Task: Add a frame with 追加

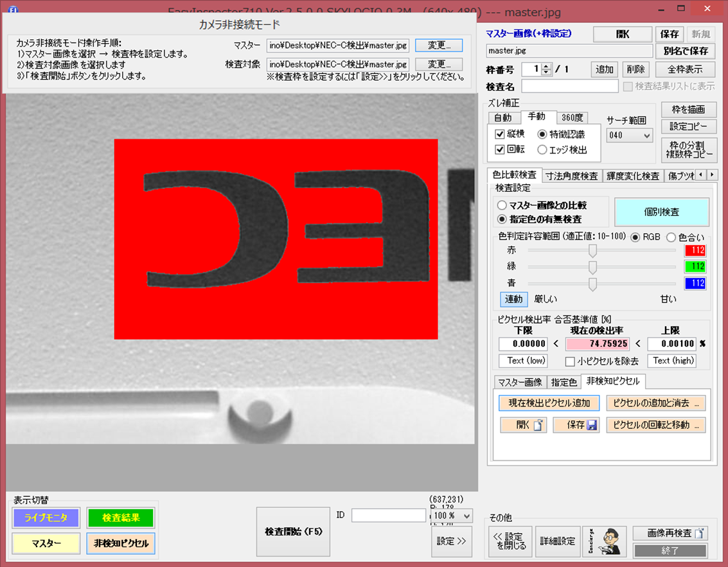Action: pyautogui.click(x=604, y=69)
